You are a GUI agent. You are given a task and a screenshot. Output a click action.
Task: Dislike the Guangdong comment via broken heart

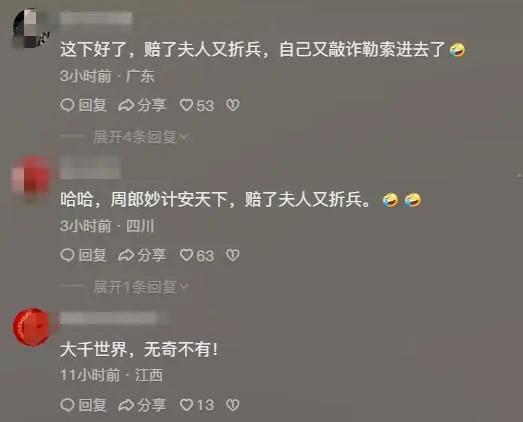[233, 105]
